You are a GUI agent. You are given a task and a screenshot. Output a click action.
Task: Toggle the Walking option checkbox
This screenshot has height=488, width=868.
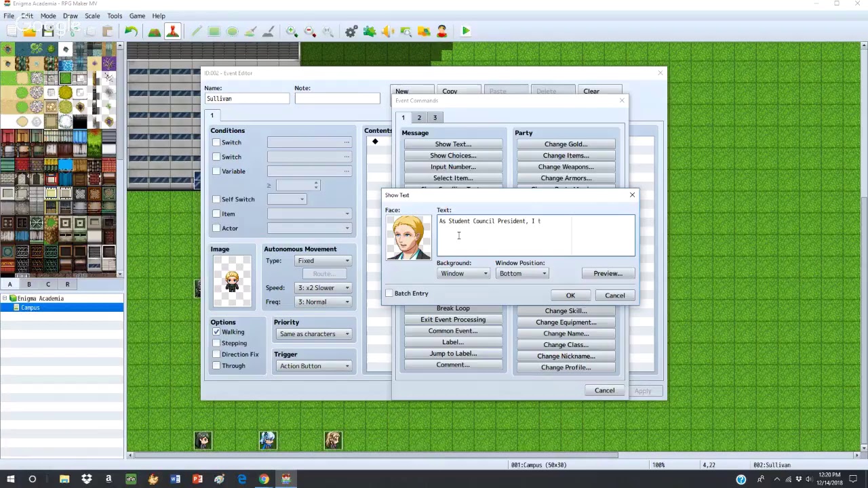coord(216,332)
